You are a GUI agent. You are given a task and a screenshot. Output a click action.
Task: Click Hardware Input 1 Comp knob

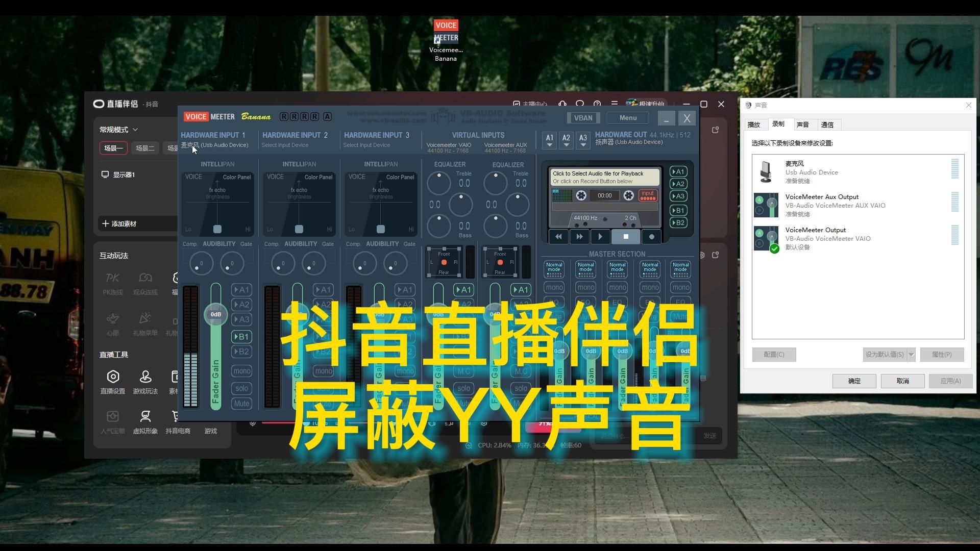pyautogui.click(x=201, y=264)
